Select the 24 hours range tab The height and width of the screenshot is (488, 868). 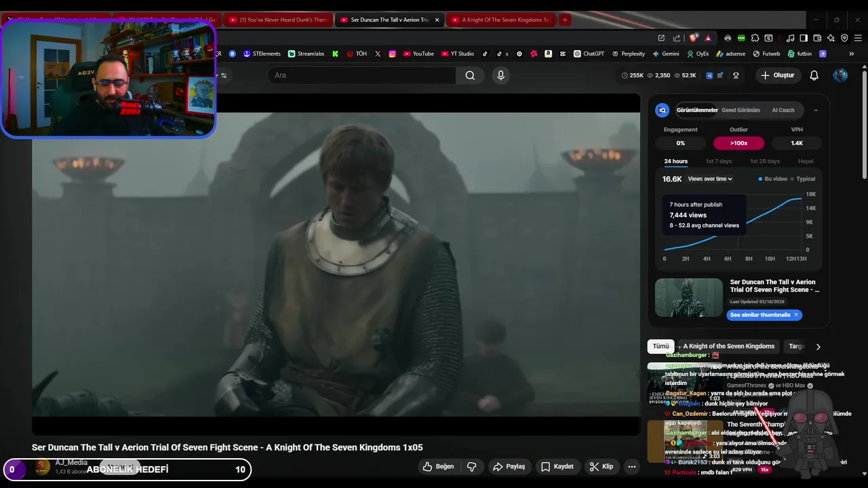tap(675, 161)
